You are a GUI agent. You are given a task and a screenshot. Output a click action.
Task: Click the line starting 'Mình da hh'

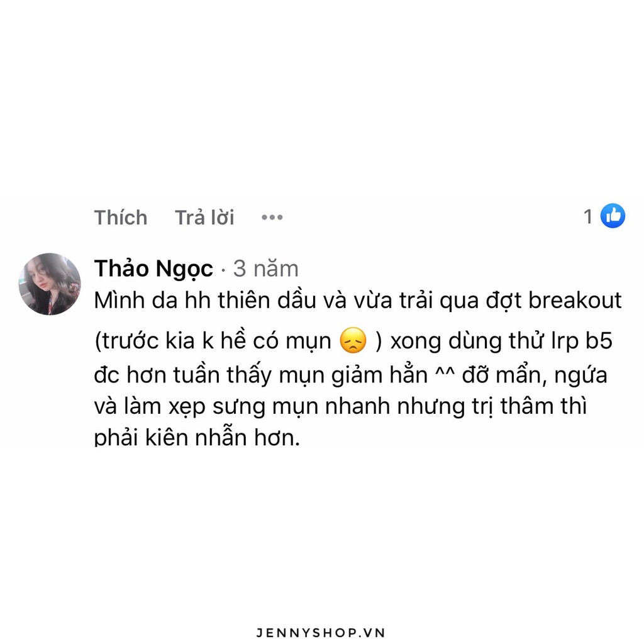click(358, 301)
